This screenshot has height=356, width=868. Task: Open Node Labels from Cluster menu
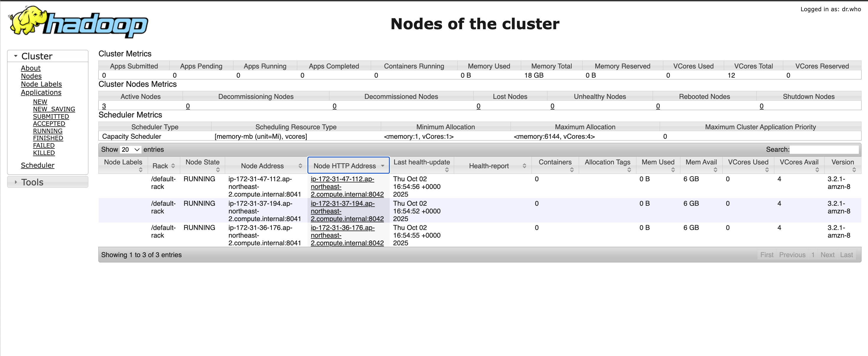41,84
